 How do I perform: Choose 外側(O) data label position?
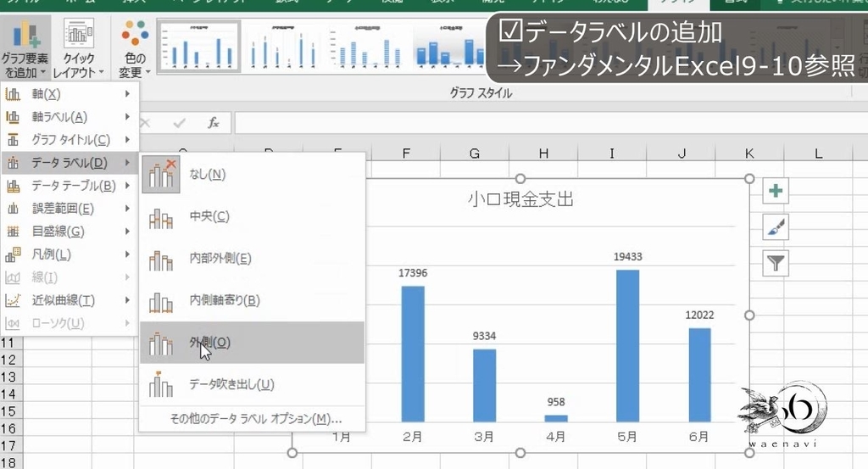pyautogui.click(x=253, y=343)
